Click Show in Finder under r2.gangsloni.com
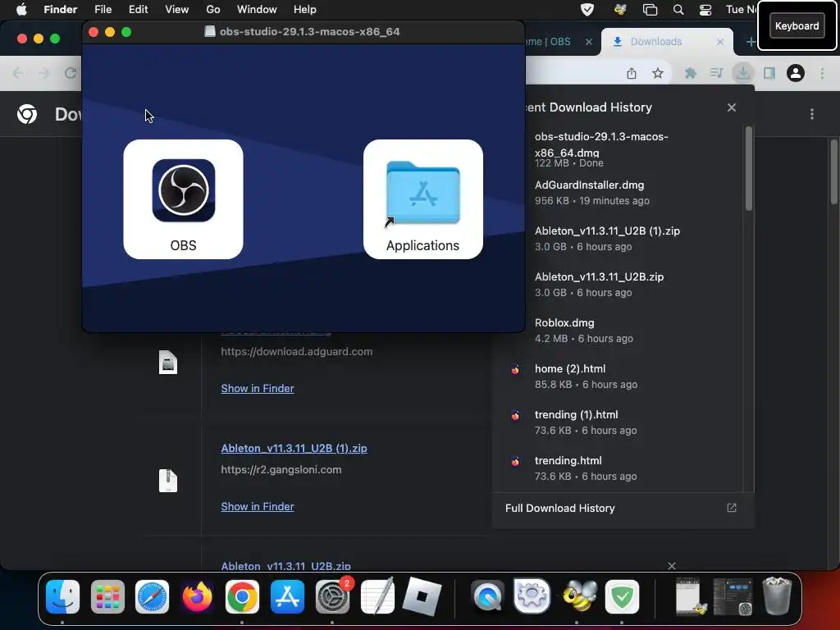Image resolution: width=840 pixels, height=630 pixels. [x=257, y=506]
